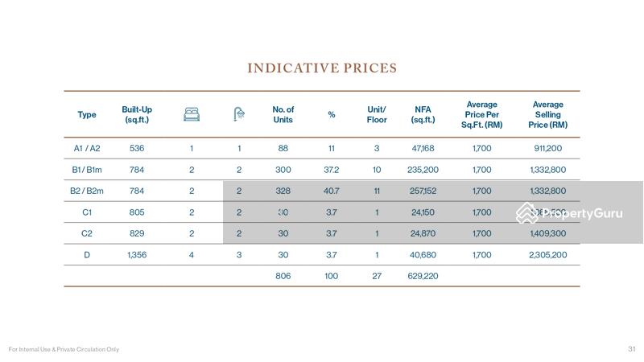
Task: Click the total units value 806
Action: [x=283, y=276]
